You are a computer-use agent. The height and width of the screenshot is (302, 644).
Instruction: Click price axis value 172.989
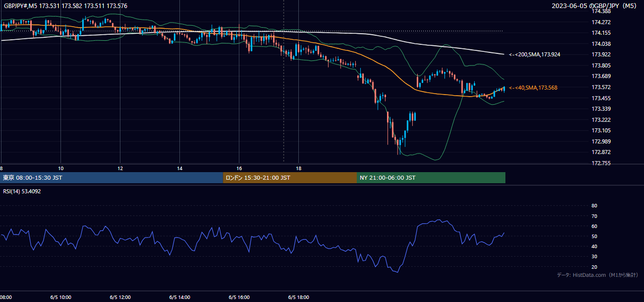(601, 141)
